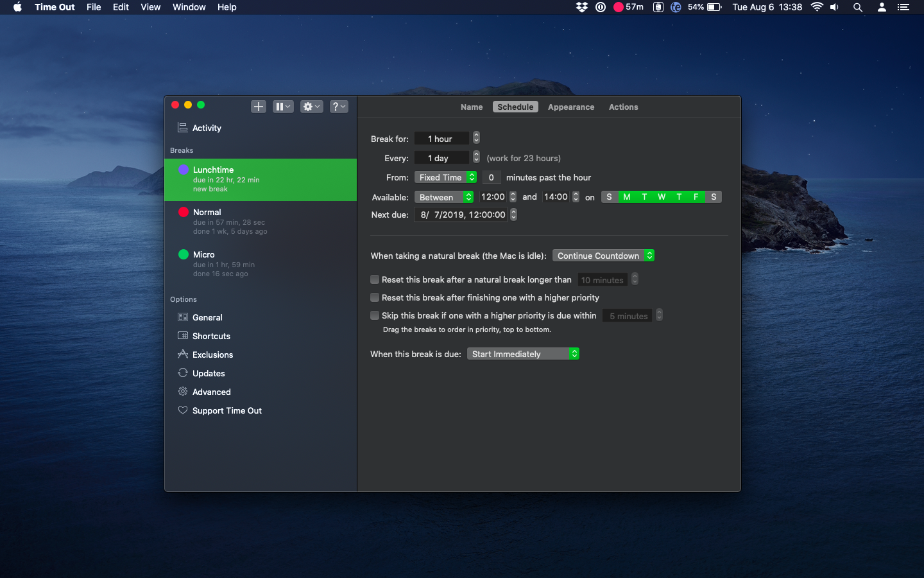Open the Start Immediately dropdown

(523, 354)
